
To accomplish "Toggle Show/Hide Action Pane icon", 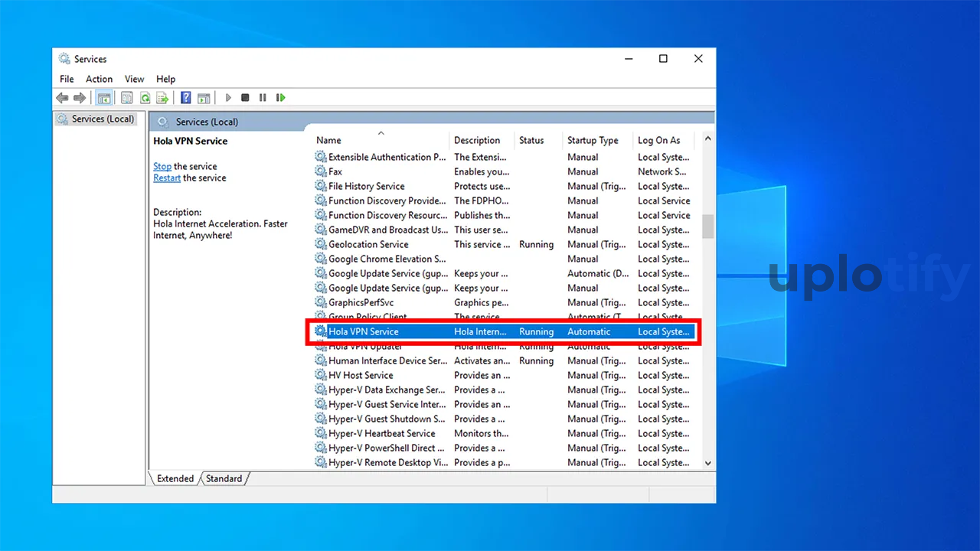I will coord(204,98).
